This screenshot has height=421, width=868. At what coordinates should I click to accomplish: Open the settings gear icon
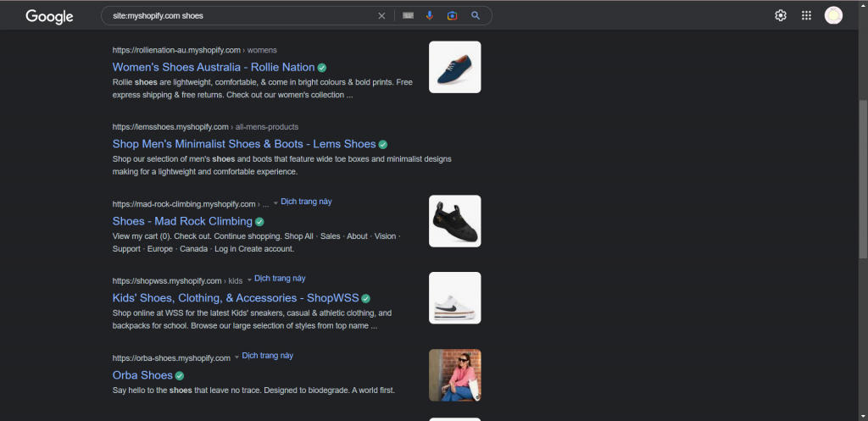pyautogui.click(x=781, y=15)
